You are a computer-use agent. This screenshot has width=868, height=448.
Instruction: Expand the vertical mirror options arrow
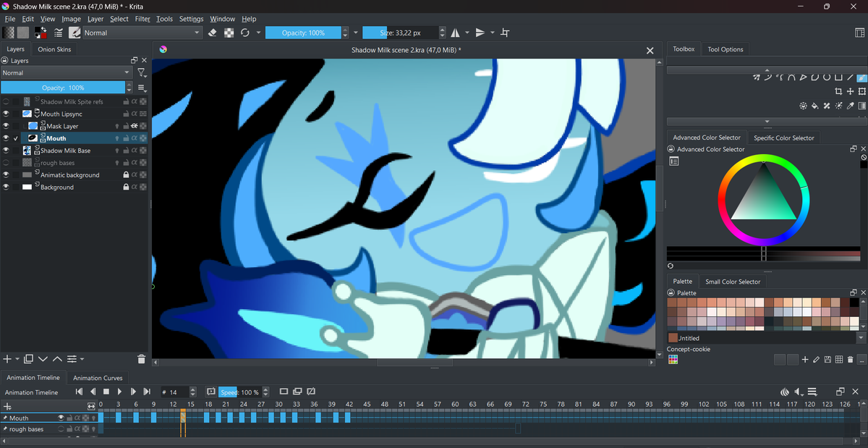[x=492, y=33]
